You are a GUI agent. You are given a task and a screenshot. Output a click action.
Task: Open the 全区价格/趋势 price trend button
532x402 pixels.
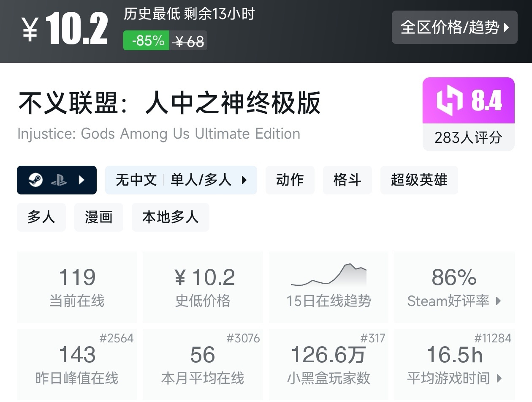(x=454, y=27)
